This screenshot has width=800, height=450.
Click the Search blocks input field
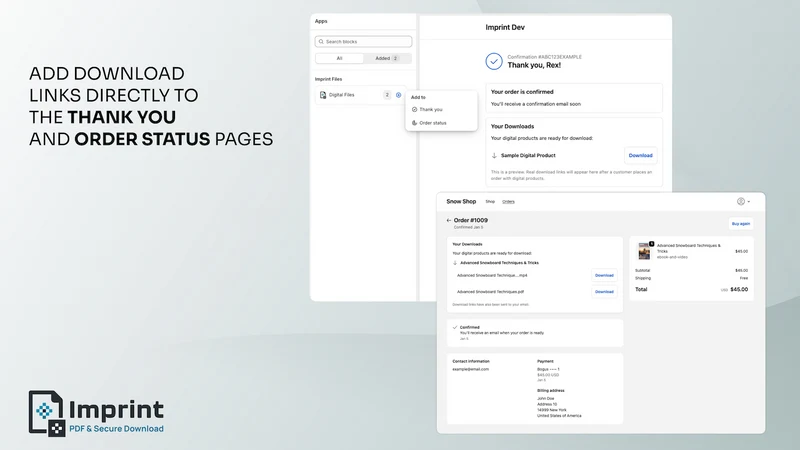tap(363, 41)
